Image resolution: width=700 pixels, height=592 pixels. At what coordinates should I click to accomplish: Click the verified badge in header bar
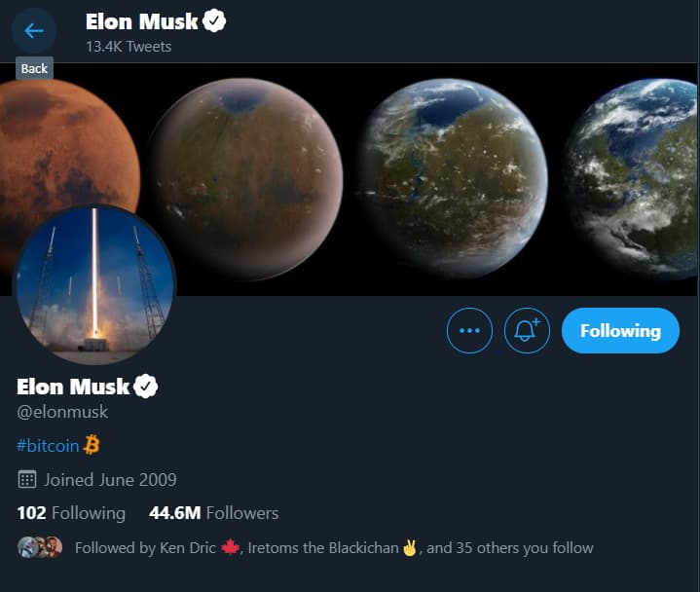pos(214,20)
